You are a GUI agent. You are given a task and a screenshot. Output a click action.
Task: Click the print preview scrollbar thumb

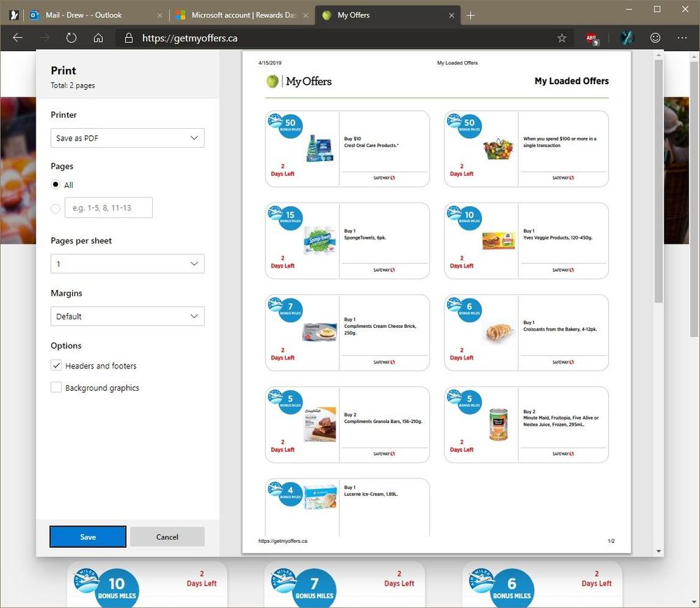[659, 181]
